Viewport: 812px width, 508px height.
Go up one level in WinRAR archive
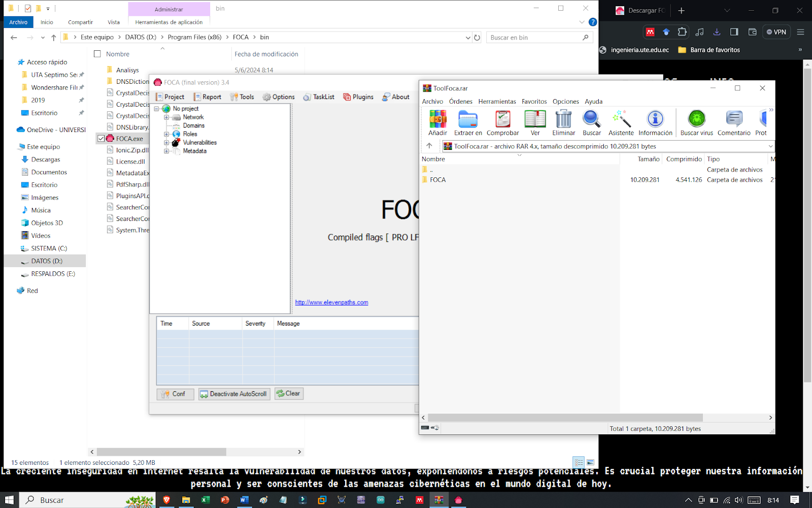click(429, 146)
